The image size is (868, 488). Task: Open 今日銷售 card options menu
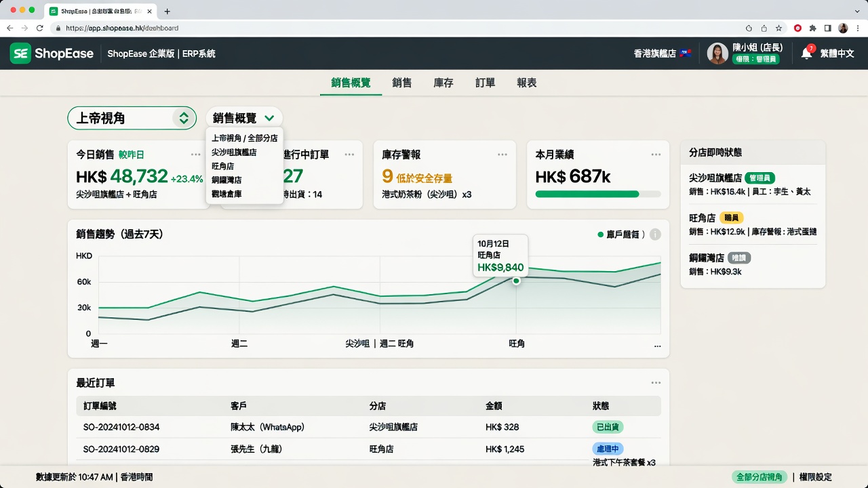point(196,155)
